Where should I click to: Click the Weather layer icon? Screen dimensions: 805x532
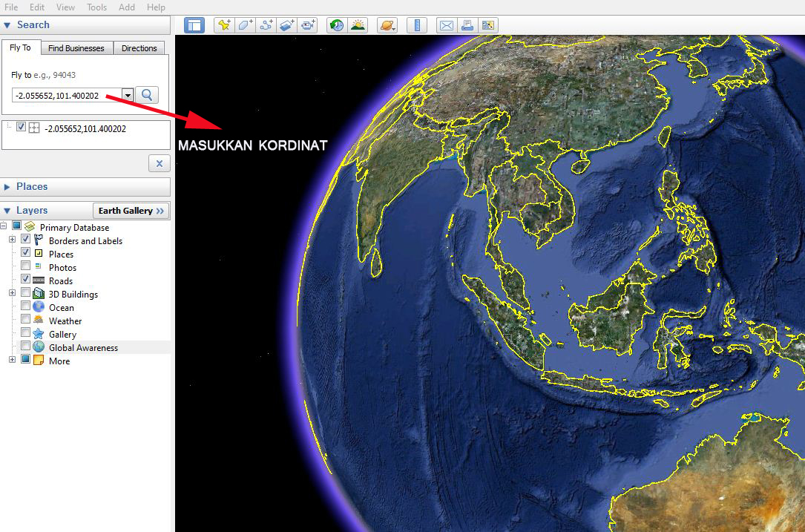click(x=39, y=320)
